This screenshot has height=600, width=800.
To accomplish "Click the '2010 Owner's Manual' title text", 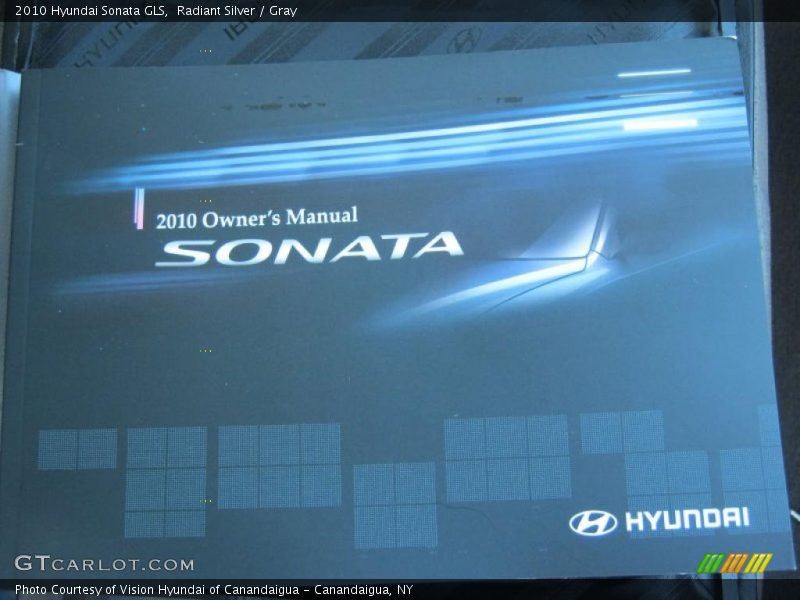I will [257, 218].
